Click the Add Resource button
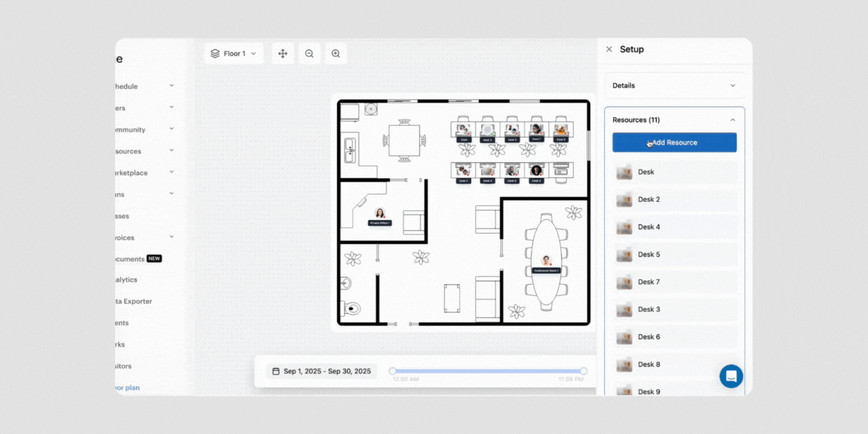The width and height of the screenshot is (868, 434). (674, 142)
